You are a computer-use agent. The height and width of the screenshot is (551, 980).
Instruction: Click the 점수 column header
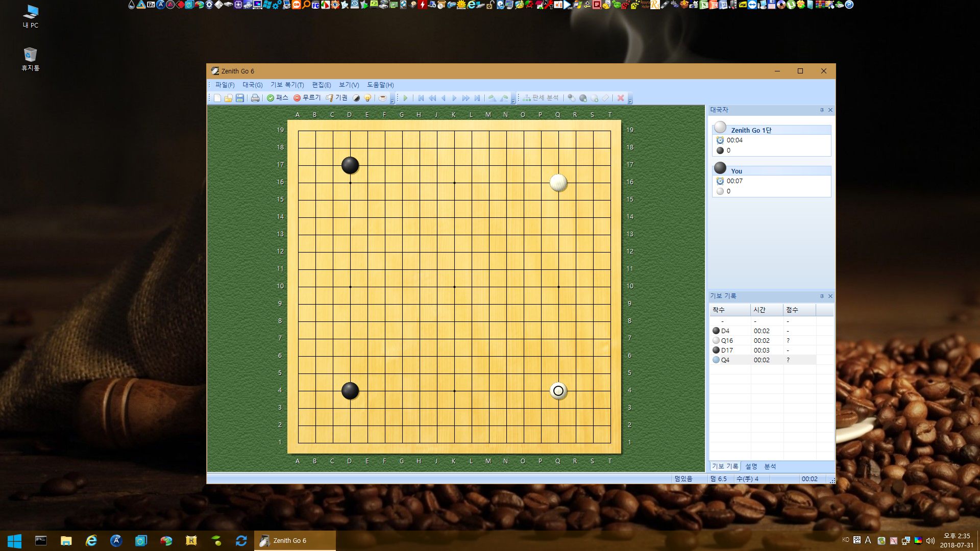point(799,310)
